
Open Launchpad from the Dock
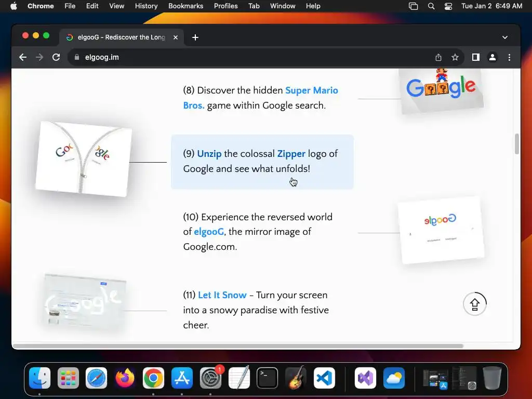click(68, 378)
